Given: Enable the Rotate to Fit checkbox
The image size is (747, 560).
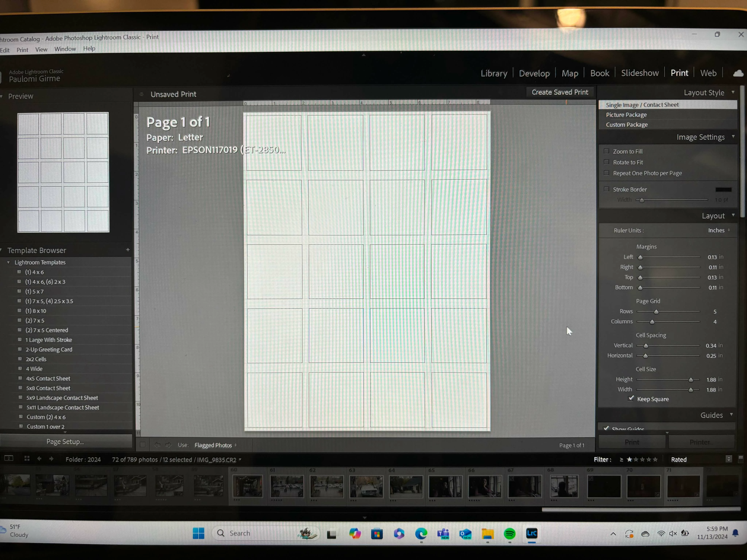Looking at the screenshot, I should (x=607, y=162).
